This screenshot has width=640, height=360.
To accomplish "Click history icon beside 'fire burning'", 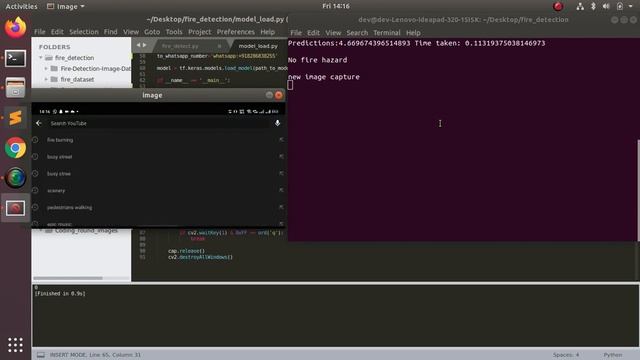I will pyautogui.click(x=36, y=140).
